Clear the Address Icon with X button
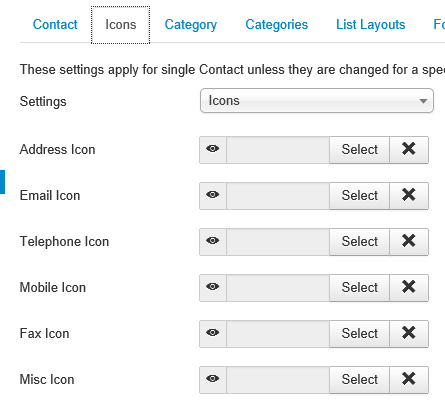Screen dimensions: 445x403 click(x=409, y=150)
